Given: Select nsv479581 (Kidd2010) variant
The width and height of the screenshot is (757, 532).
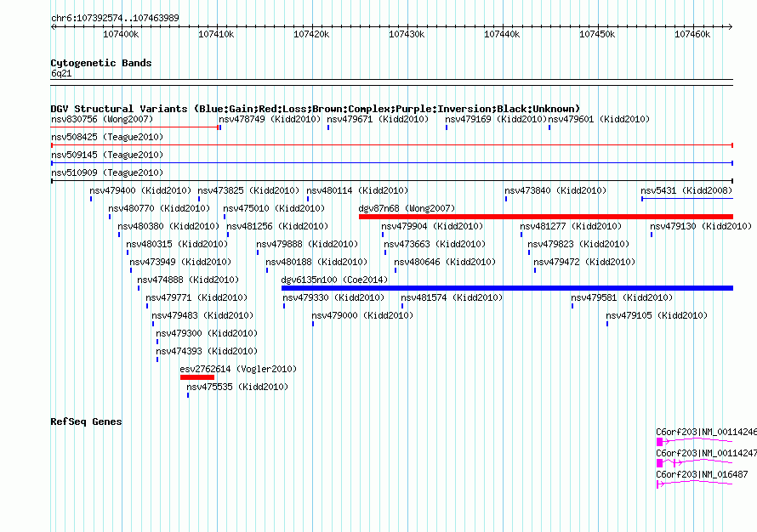Looking at the screenshot, I should point(622,297).
